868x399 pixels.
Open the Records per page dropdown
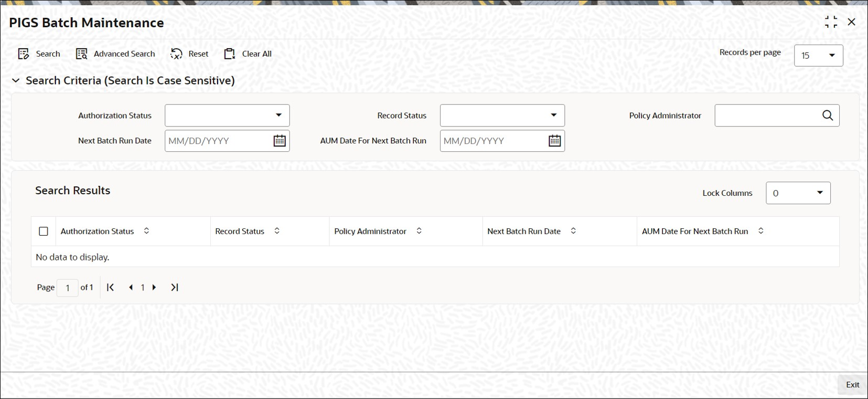pos(818,56)
